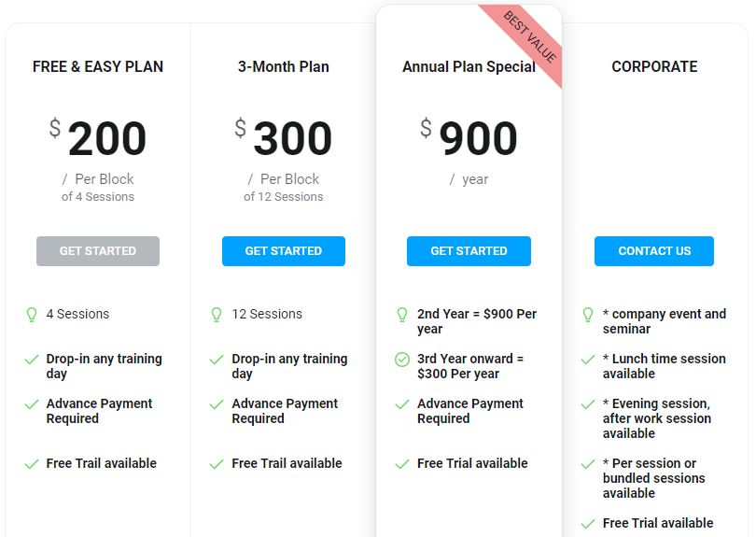This screenshot has height=537, width=756.
Task: Click the gray Get Started button under $200
Action: pyautogui.click(x=98, y=251)
